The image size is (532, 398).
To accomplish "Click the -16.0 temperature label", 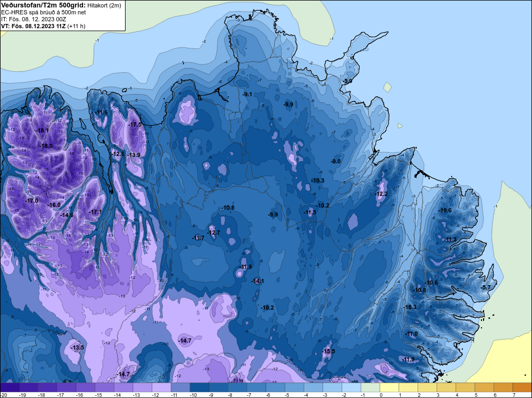I will (x=54, y=205).
